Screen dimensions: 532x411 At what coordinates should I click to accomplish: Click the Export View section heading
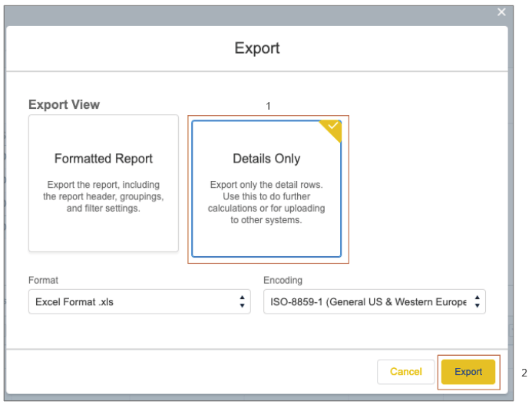pyautogui.click(x=64, y=104)
